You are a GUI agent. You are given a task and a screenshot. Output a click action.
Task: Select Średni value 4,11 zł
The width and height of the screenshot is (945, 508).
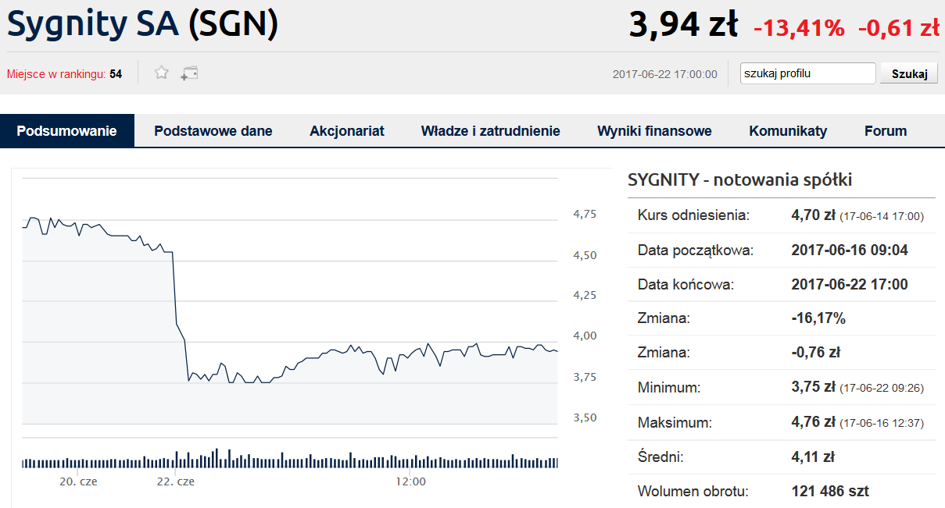[812, 457]
